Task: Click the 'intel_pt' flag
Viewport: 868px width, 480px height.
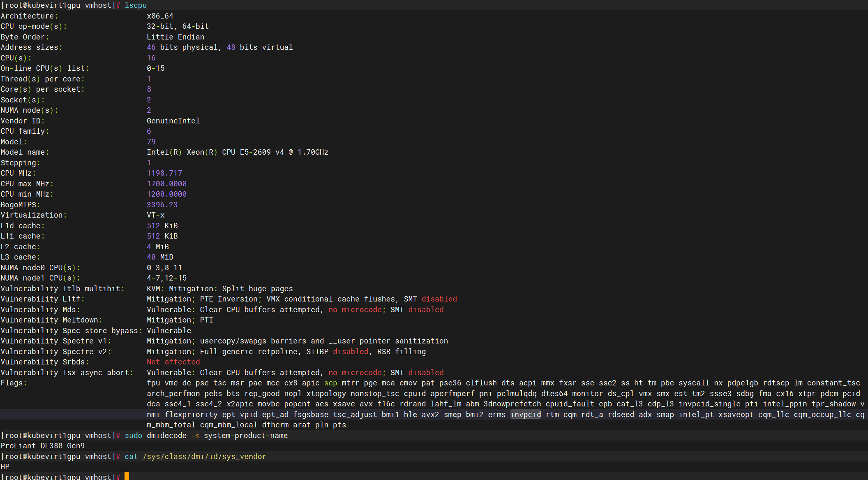Action: point(696,415)
